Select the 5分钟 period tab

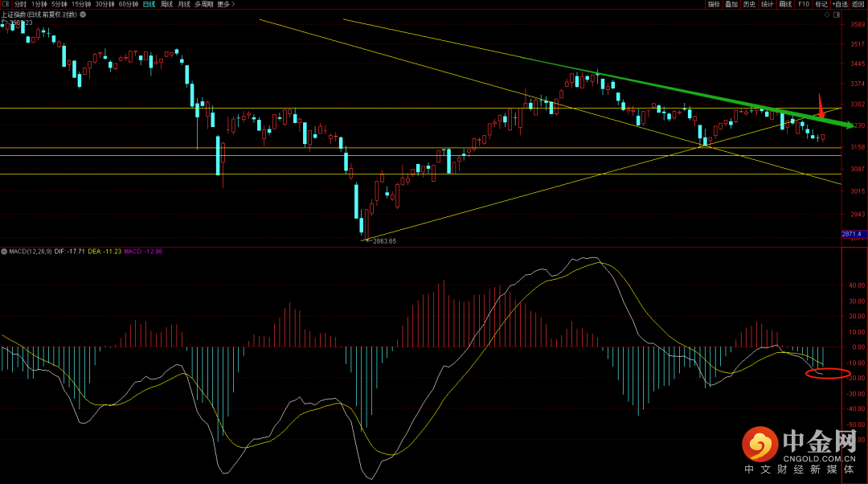click(59, 4)
